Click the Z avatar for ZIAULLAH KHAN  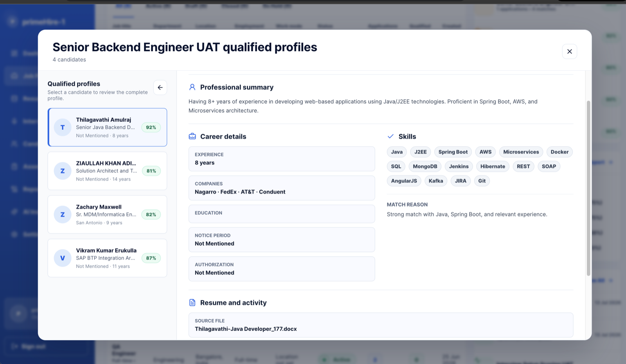tap(63, 171)
